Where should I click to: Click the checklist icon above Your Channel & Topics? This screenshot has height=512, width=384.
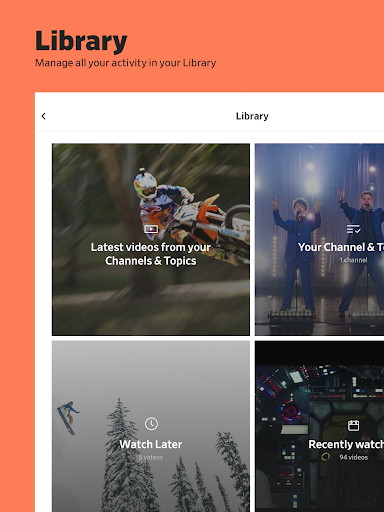tap(353, 229)
